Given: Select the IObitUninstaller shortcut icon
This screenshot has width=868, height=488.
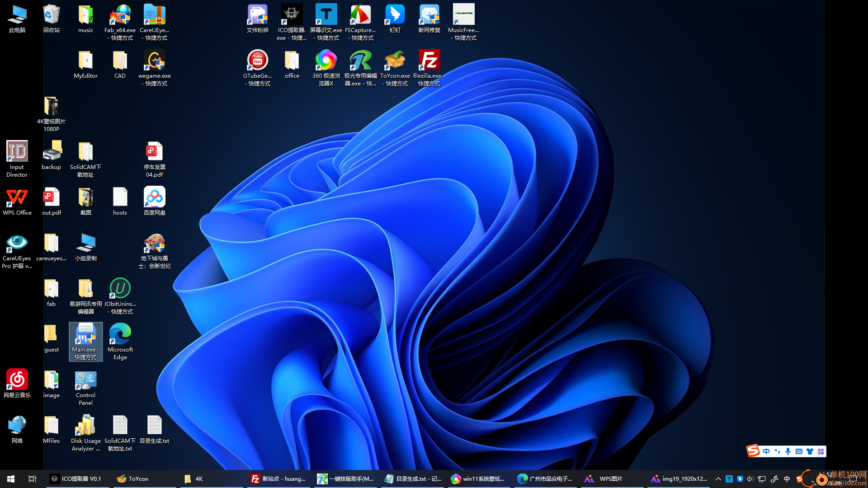Looking at the screenshot, I should (120, 296).
